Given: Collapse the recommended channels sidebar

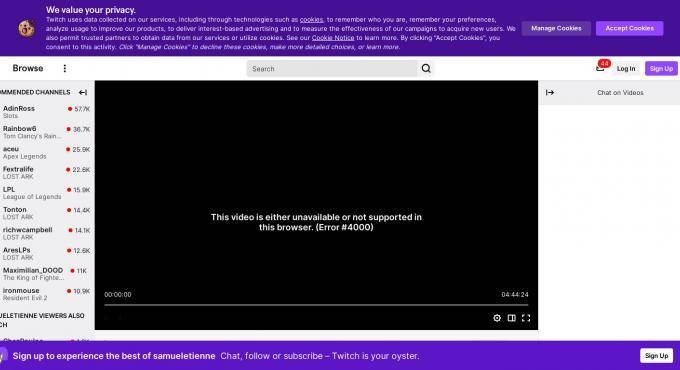Looking at the screenshot, I should coord(83,92).
